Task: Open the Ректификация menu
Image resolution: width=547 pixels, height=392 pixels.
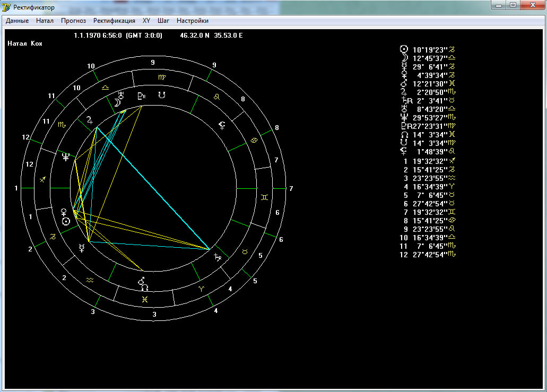Action: (114, 21)
